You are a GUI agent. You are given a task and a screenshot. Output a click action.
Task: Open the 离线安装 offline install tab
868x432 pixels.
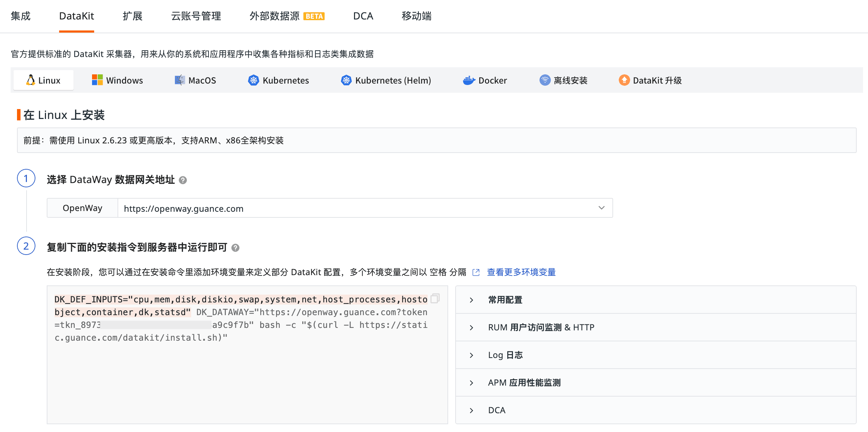[563, 80]
